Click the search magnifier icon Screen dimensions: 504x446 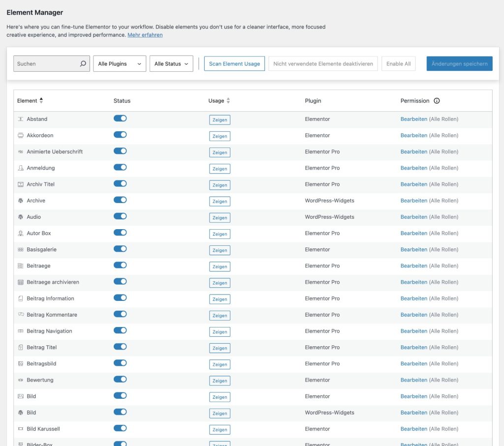coord(83,63)
